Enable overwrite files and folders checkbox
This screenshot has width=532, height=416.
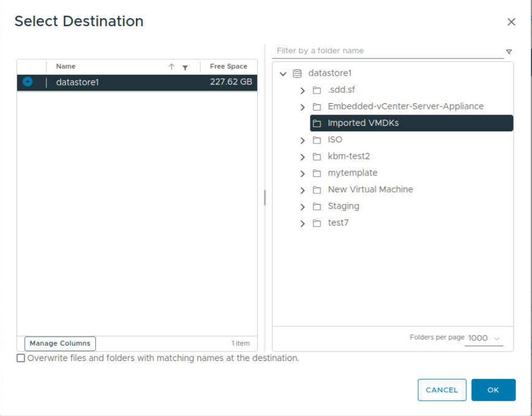(21, 358)
